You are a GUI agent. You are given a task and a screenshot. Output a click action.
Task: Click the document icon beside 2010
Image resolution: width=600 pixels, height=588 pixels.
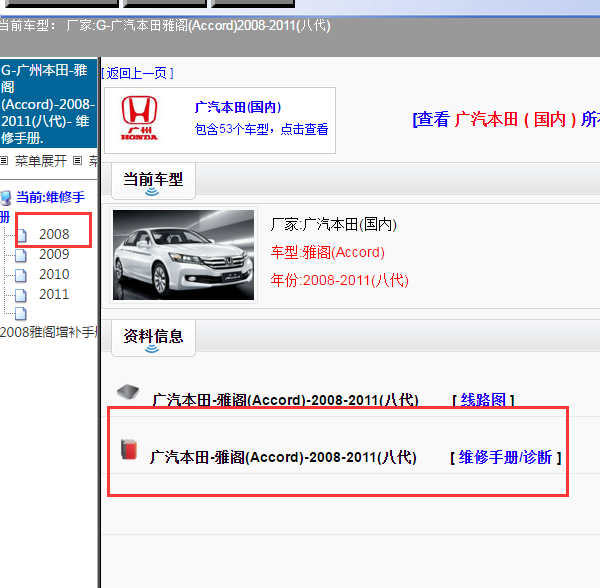pyautogui.click(x=21, y=275)
